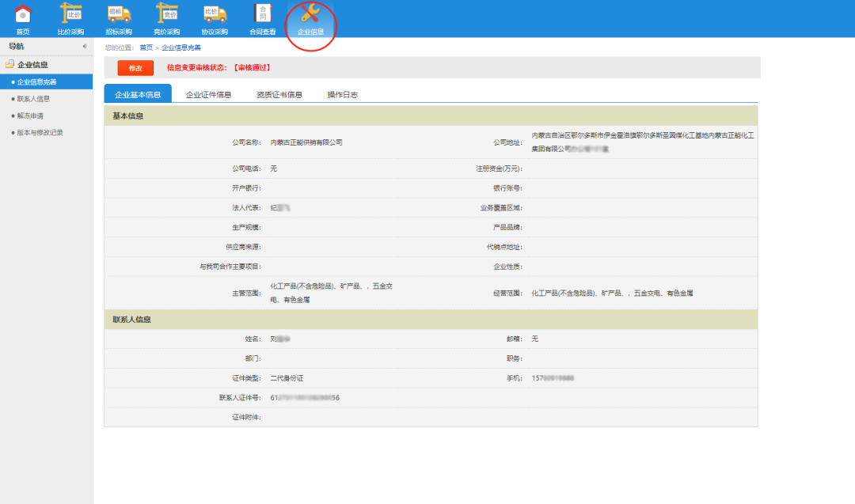
Task: Open 解冻申请 in the sidebar
Action: click(30, 116)
